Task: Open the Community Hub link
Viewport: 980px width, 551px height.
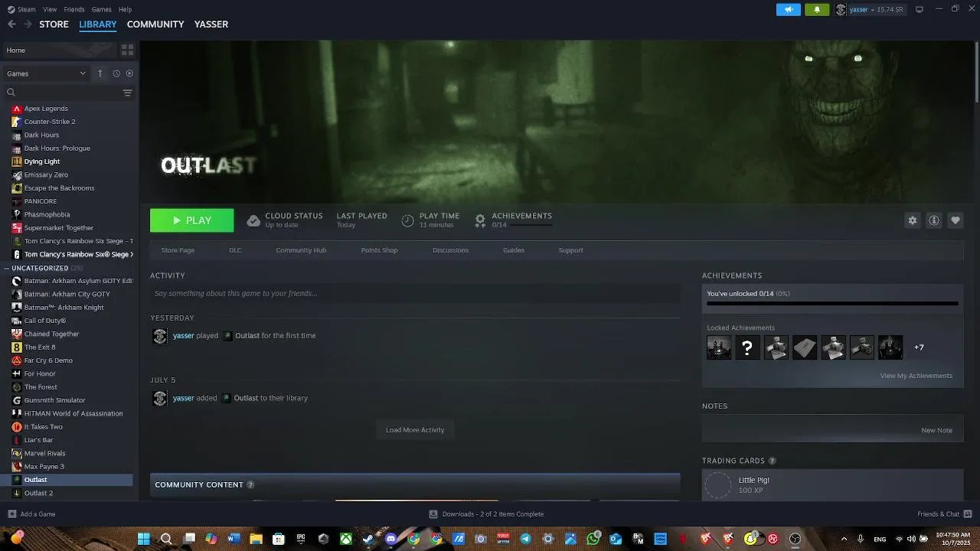Action: (x=301, y=250)
